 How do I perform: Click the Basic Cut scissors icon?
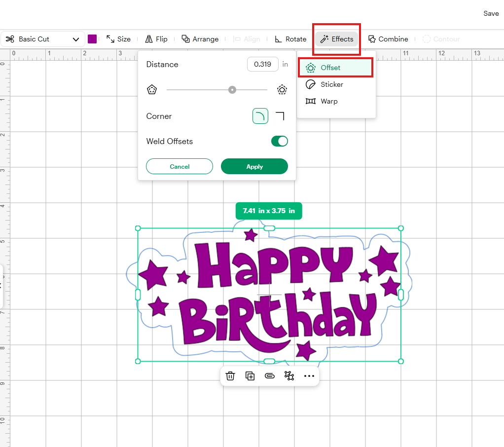coord(10,39)
